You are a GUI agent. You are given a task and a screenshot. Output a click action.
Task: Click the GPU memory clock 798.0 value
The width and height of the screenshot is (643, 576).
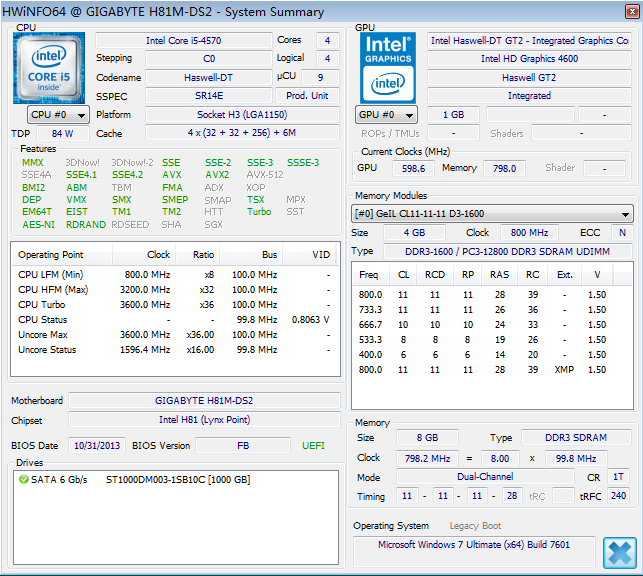point(504,168)
